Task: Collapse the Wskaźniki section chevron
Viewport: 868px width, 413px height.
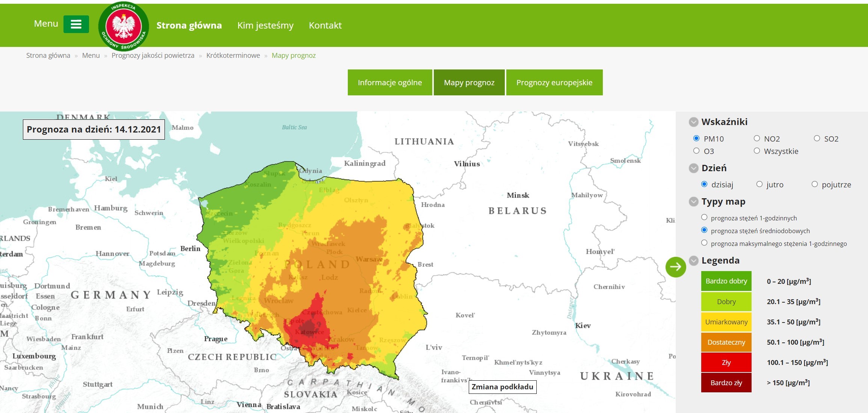Action: click(693, 122)
